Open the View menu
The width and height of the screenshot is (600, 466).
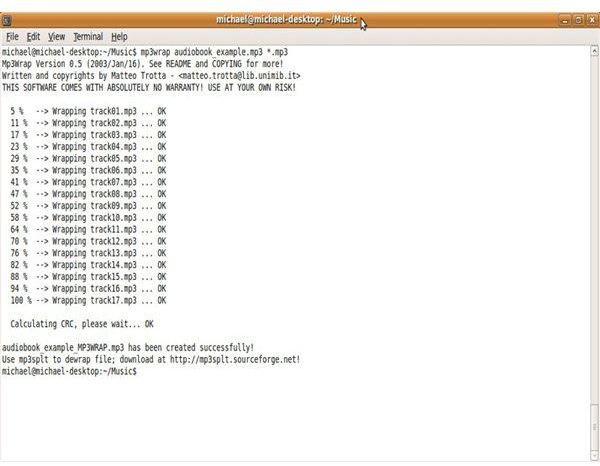pyautogui.click(x=56, y=37)
